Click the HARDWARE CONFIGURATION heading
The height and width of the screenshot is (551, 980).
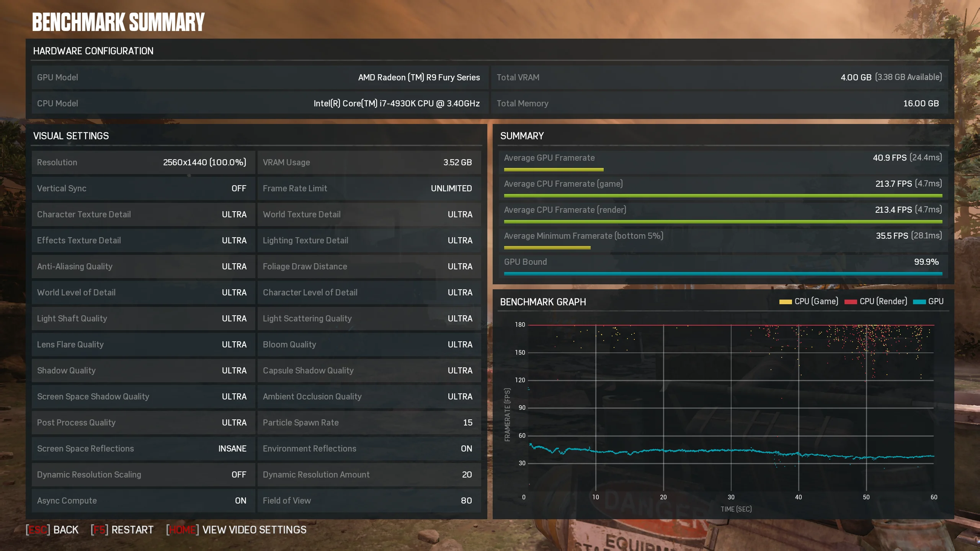click(x=93, y=51)
